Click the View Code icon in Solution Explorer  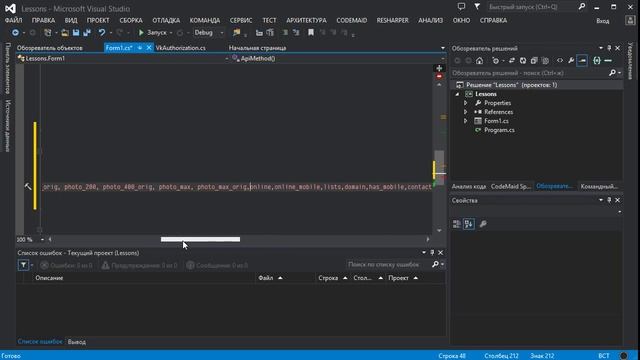(560, 61)
